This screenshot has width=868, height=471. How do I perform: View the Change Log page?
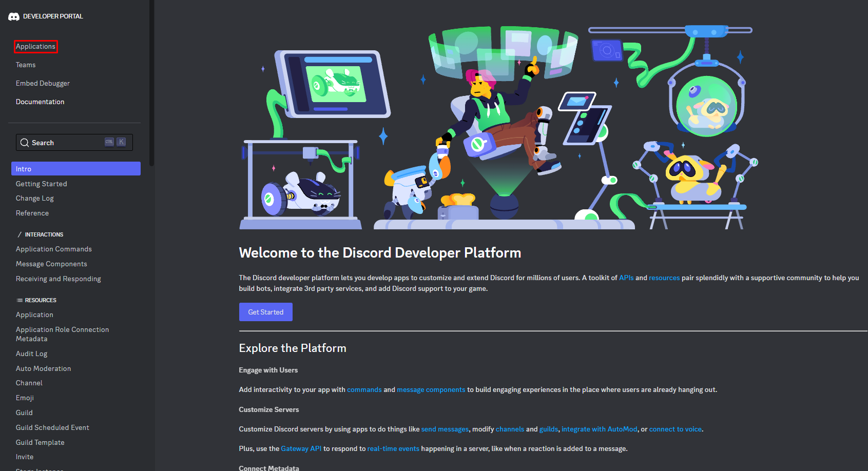tap(35, 198)
